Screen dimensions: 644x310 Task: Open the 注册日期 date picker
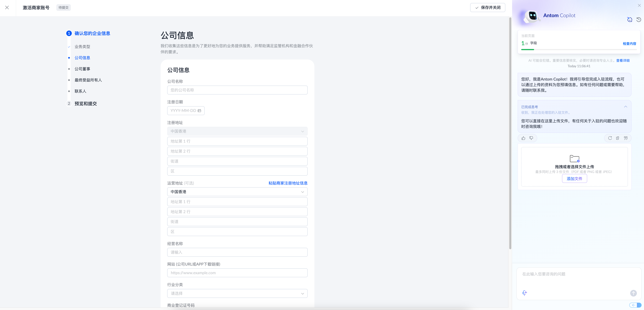[185, 111]
